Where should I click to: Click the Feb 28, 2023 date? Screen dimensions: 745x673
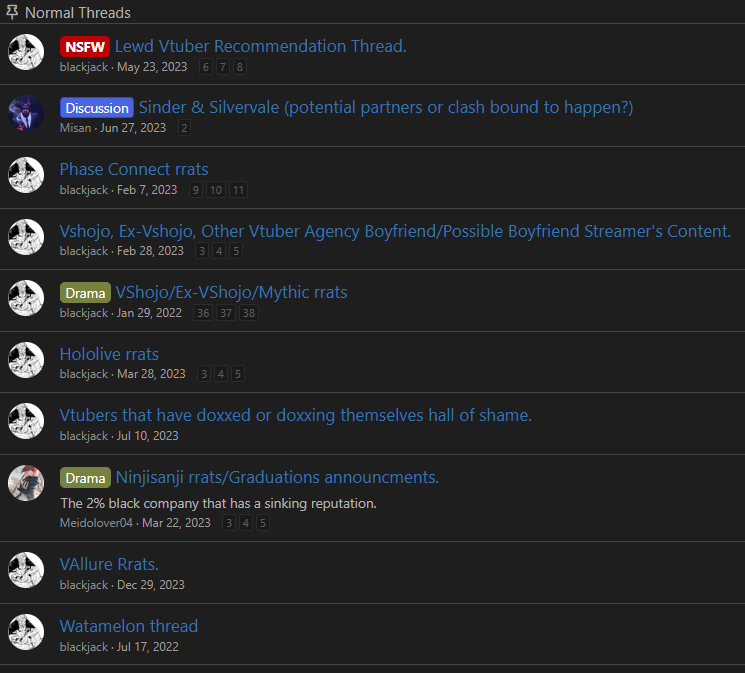coord(150,251)
